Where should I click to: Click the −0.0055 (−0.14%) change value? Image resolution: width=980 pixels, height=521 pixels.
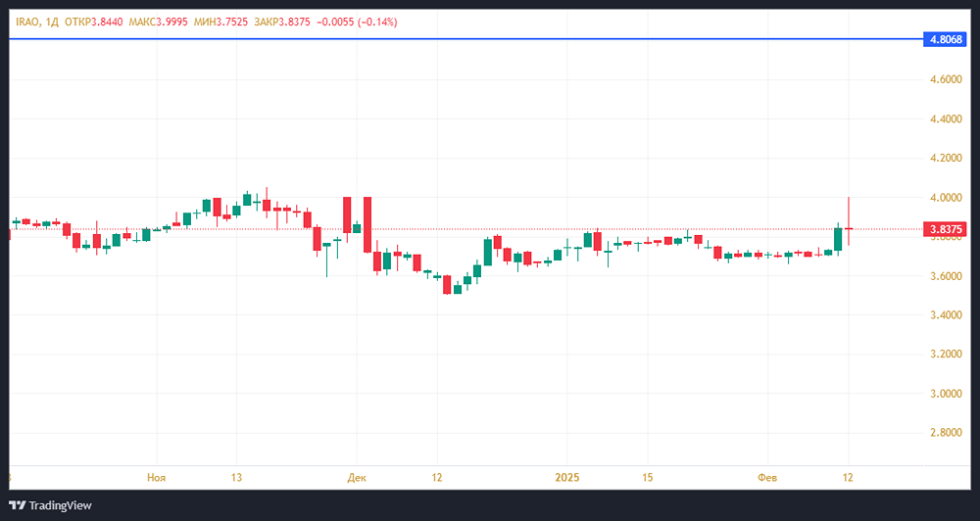click(x=357, y=22)
